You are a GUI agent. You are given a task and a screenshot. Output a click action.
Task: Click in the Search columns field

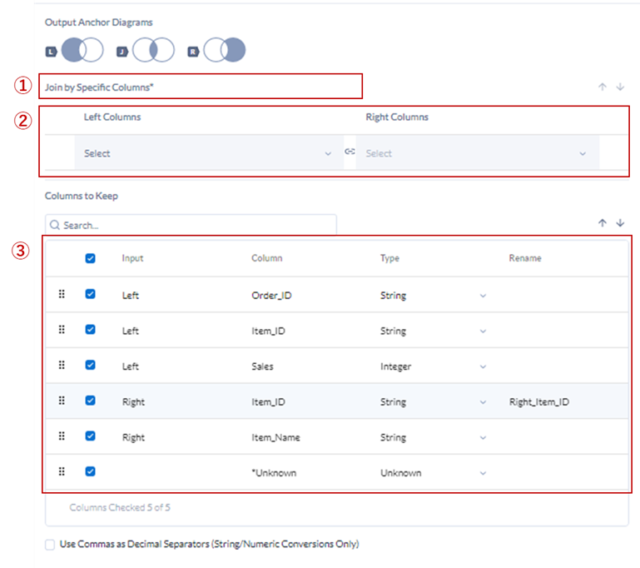[x=191, y=225]
